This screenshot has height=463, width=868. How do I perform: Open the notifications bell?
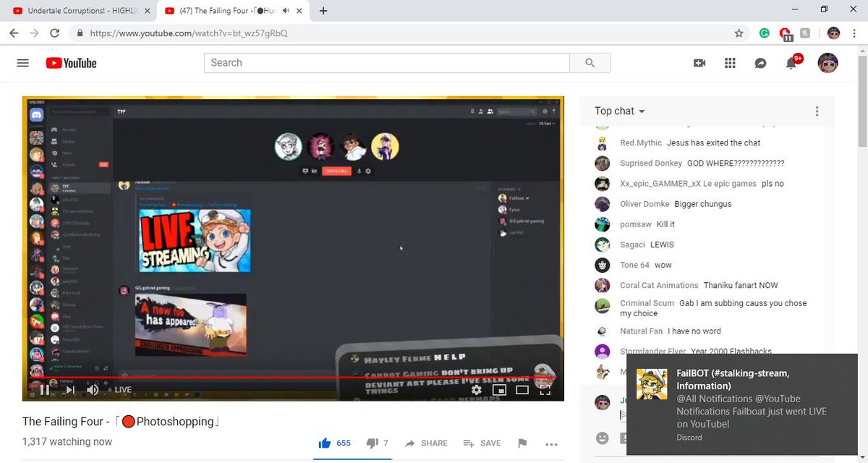pyautogui.click(x=791, y=63)
